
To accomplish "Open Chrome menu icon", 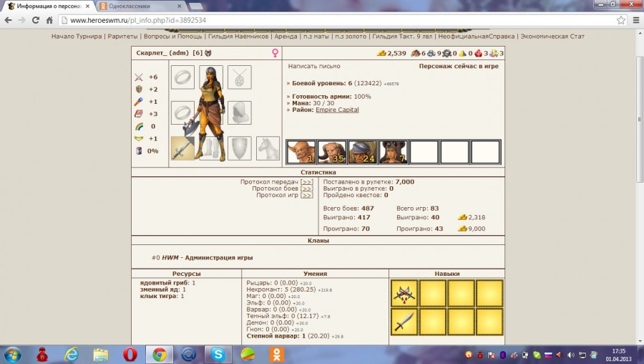I will [636, 20].
